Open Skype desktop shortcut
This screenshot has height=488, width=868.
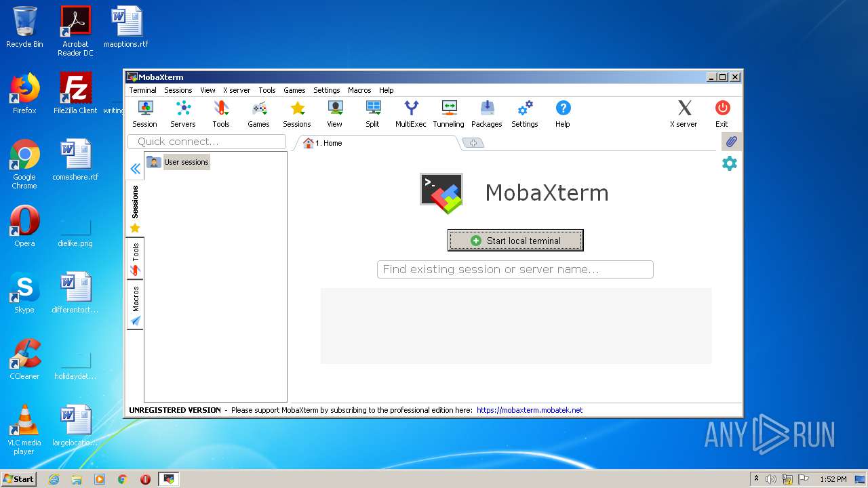click(24, 292)
